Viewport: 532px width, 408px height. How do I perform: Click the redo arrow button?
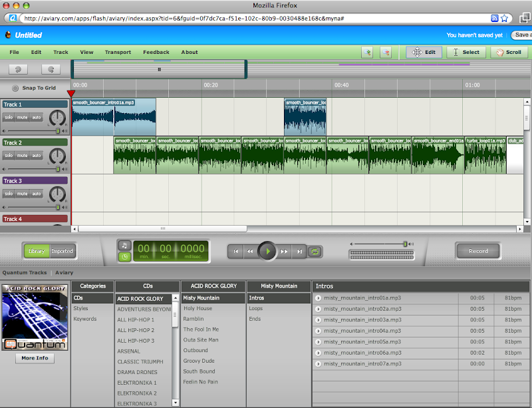[51, 69]
